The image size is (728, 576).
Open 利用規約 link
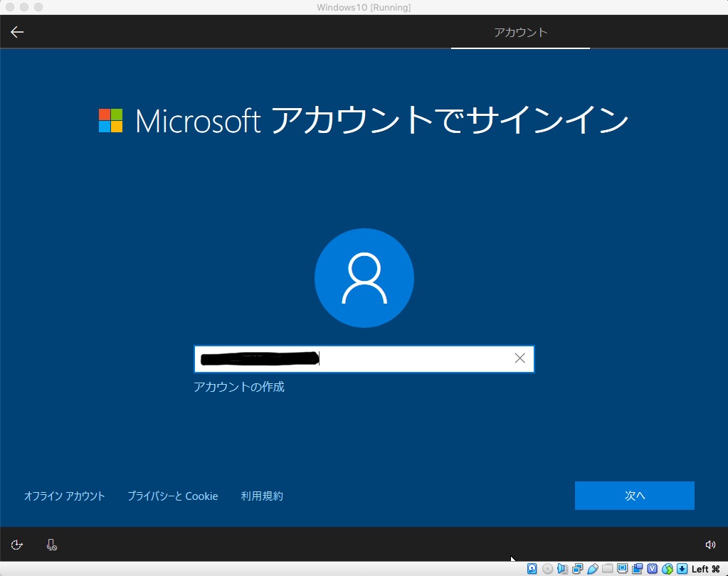point(262,496)
